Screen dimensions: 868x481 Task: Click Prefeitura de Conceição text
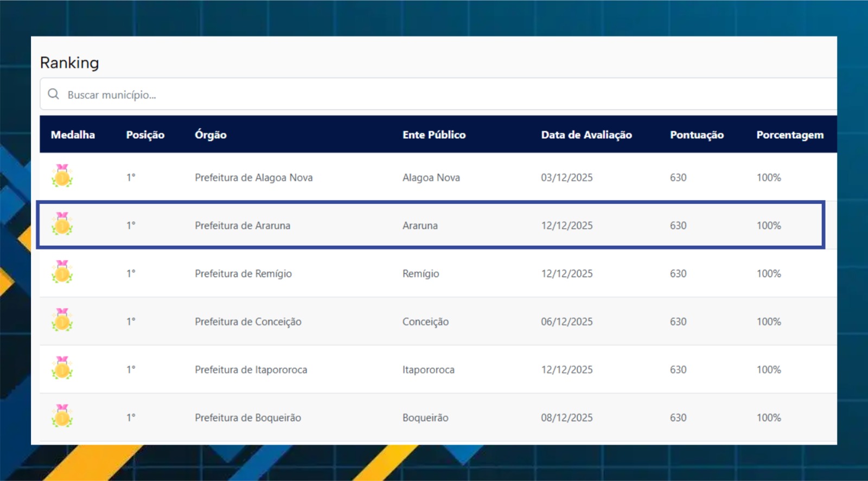pyautogui.click(x=248, y=322)
